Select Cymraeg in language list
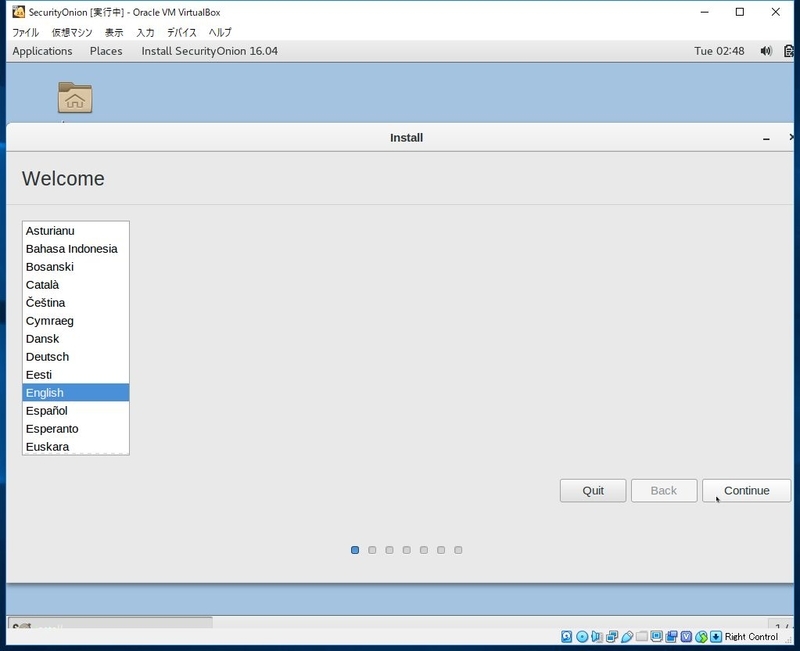The width and height of the screenshot is (800, 651). coord(76,320)
